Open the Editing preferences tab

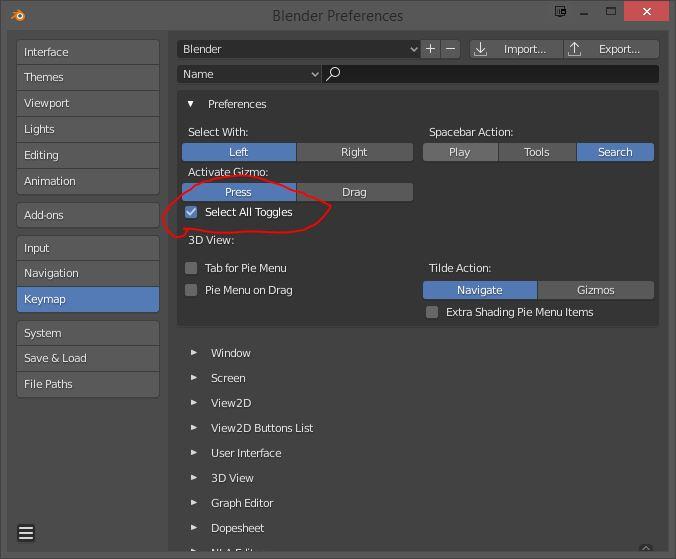click(88, 155)
